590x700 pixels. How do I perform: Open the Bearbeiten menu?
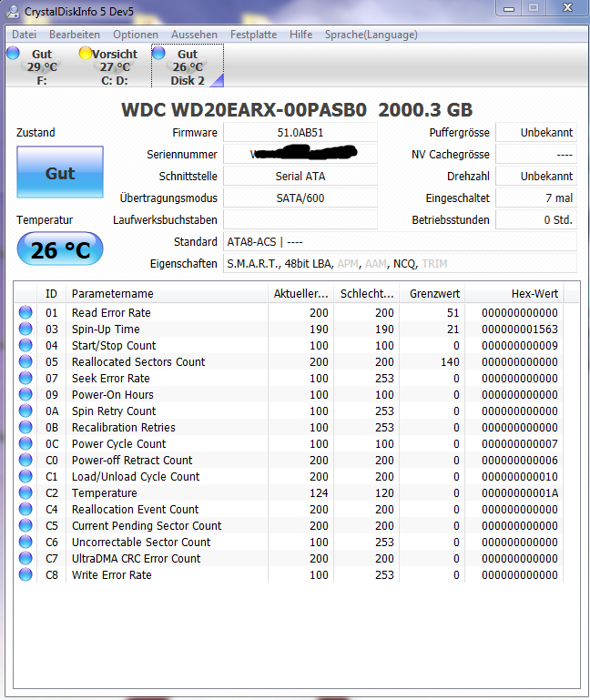[x=75, y=35]
